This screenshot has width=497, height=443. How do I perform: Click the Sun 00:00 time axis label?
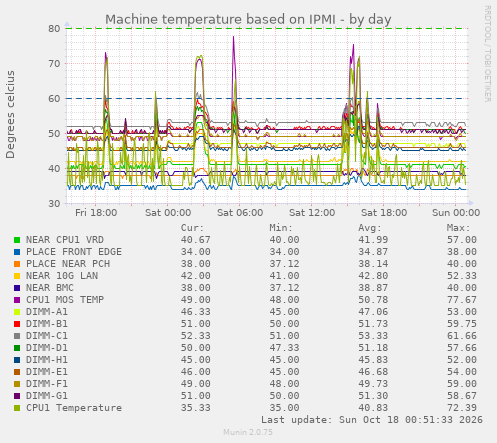pos(456,213)
